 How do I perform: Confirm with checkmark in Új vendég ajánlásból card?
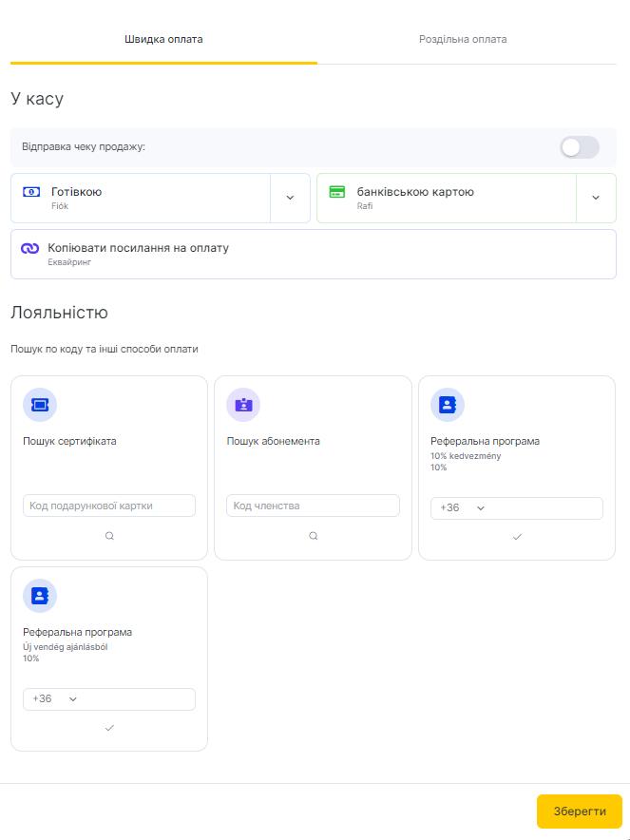coord(109,728)
